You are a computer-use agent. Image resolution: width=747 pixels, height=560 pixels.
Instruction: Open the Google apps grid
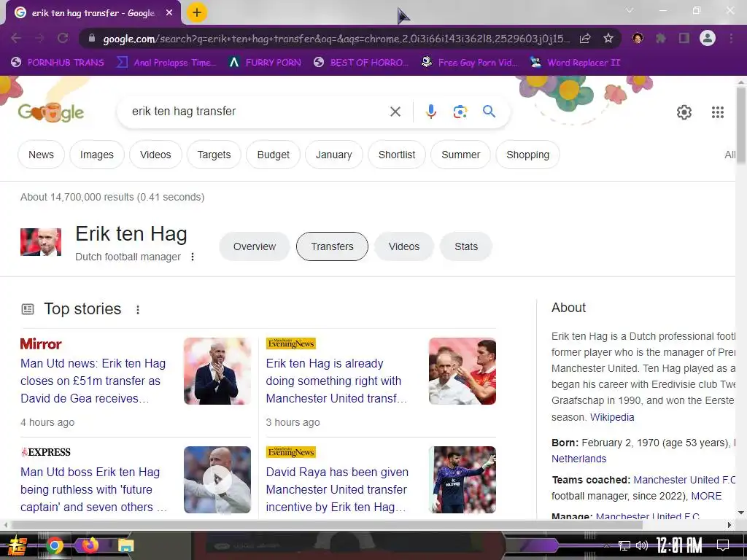click(718, 112)
